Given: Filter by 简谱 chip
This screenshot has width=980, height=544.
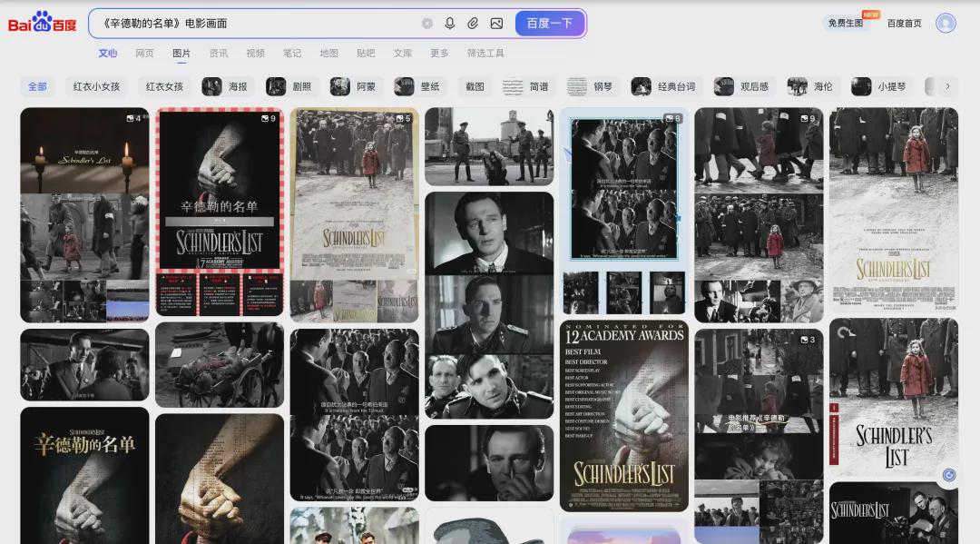Looking at the screenshot, I should coord(527,86).
